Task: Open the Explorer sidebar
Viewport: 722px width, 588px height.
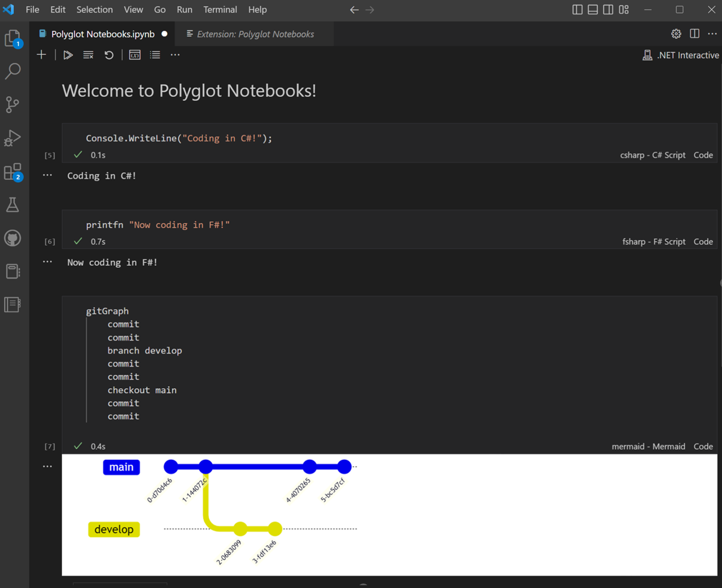Action: click(x=13, y=38)
